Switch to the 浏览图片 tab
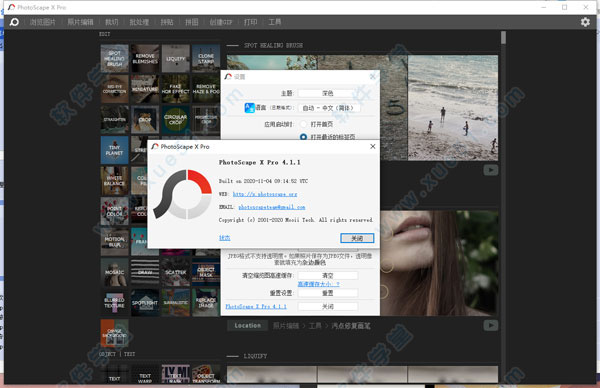 click(42, 22)
